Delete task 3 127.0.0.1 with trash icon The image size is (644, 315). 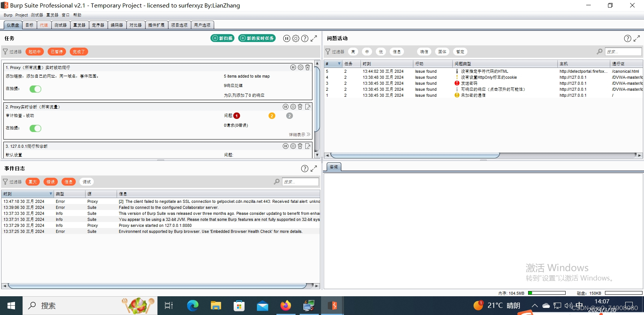tap(300, 146)
